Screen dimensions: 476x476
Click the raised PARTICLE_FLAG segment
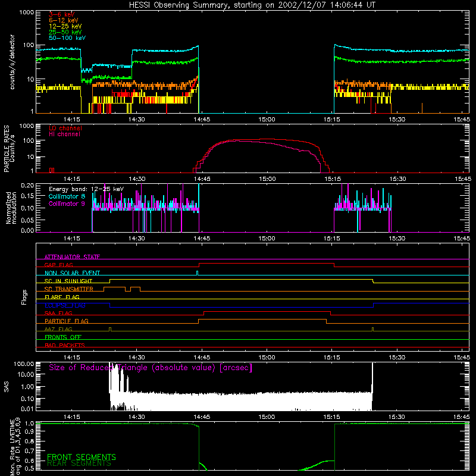[x=262, y=320]
